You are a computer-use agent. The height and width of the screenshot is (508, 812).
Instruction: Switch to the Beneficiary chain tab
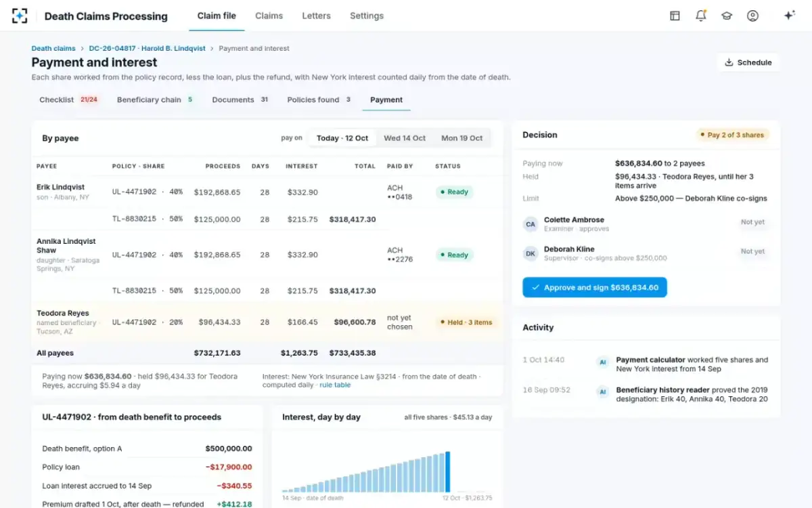(x=155, y=100)
